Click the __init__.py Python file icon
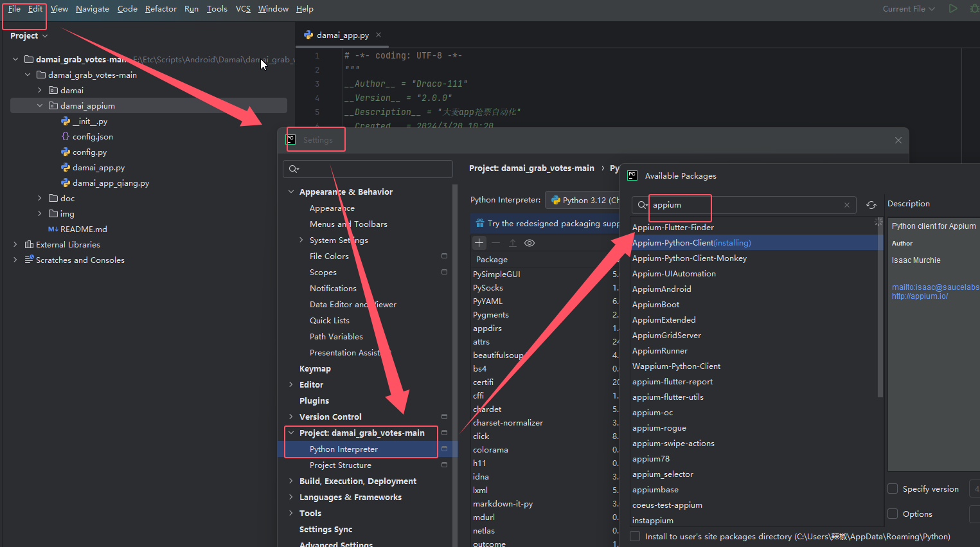 point(66,121)
